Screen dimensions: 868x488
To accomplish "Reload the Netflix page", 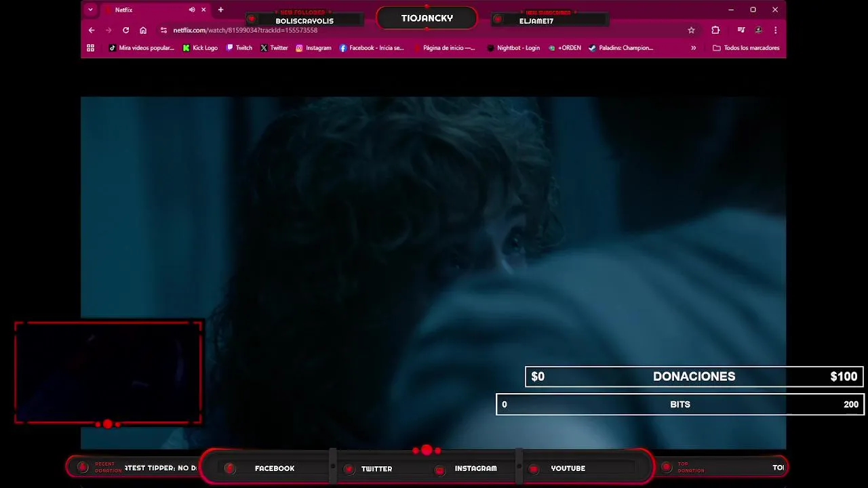I will pyautogui.click(x=125, y=30).
